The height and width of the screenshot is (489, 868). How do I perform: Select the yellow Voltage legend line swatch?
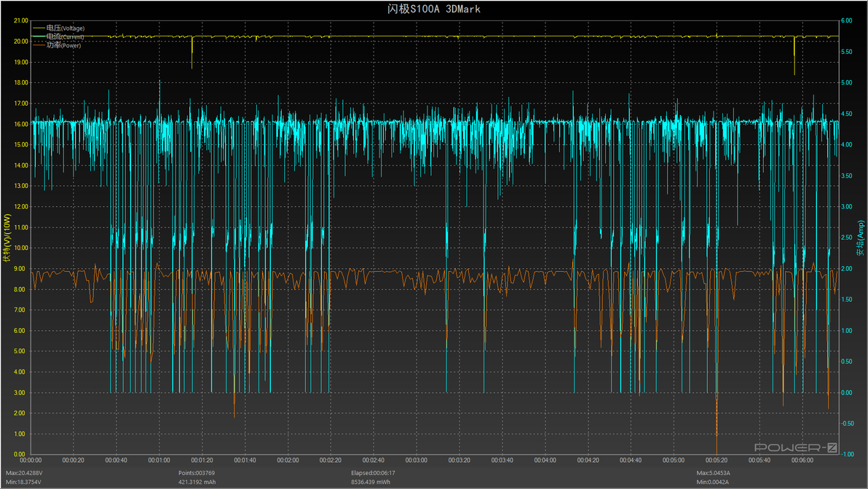click(x=39, y=28)
